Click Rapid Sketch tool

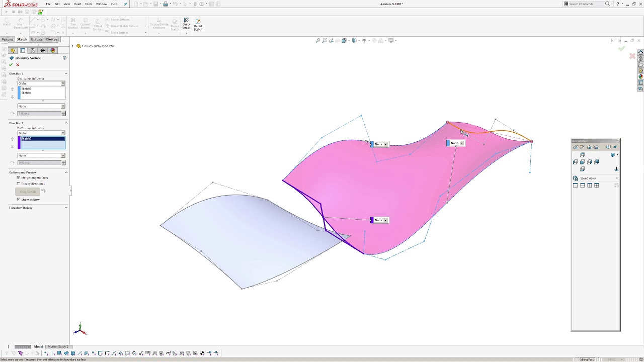tap(198, 25)
